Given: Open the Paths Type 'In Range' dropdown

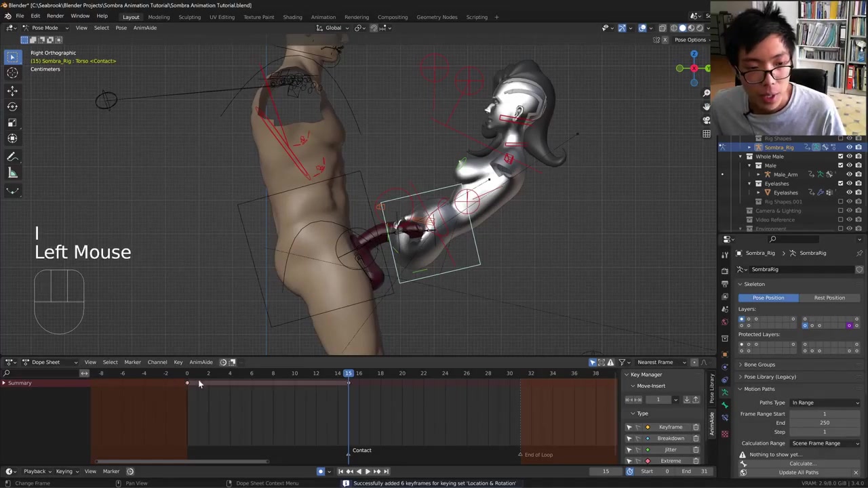Looking at the screenshot, I should click(x=825, y=403).
